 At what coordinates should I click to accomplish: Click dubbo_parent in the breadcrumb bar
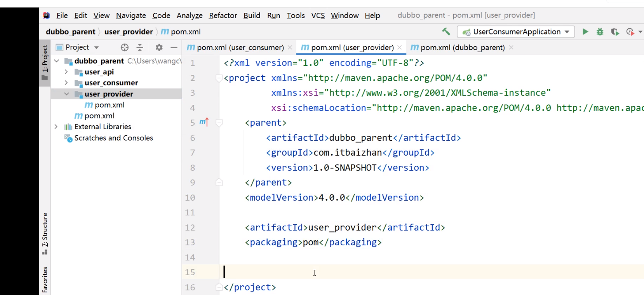tap(71, 32)
